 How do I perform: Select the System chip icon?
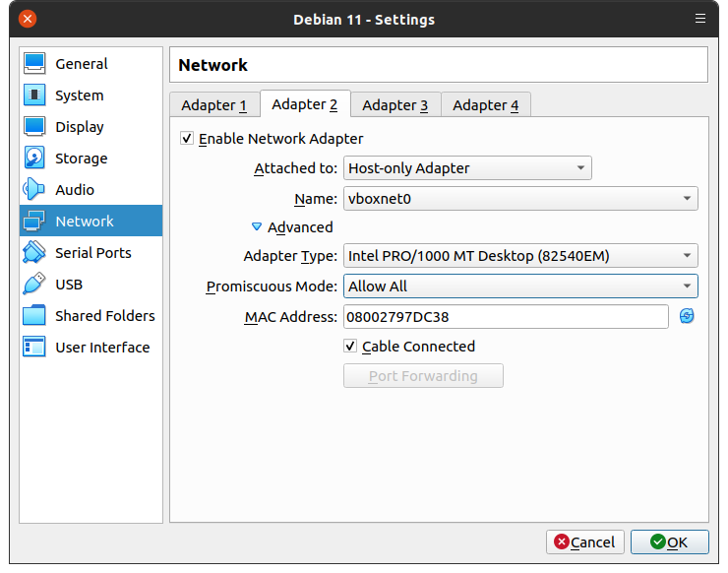pyautogui.click(x=34, y=95)
